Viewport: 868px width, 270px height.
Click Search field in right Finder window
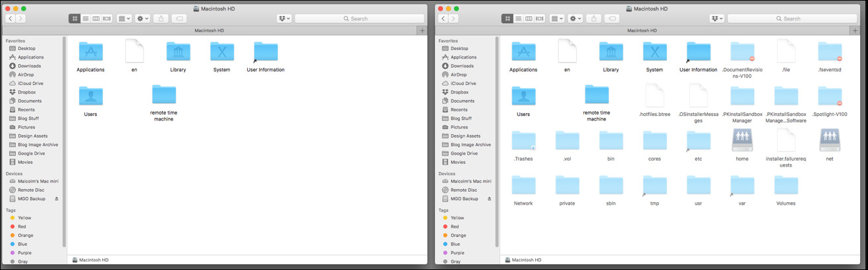[792, 18]
